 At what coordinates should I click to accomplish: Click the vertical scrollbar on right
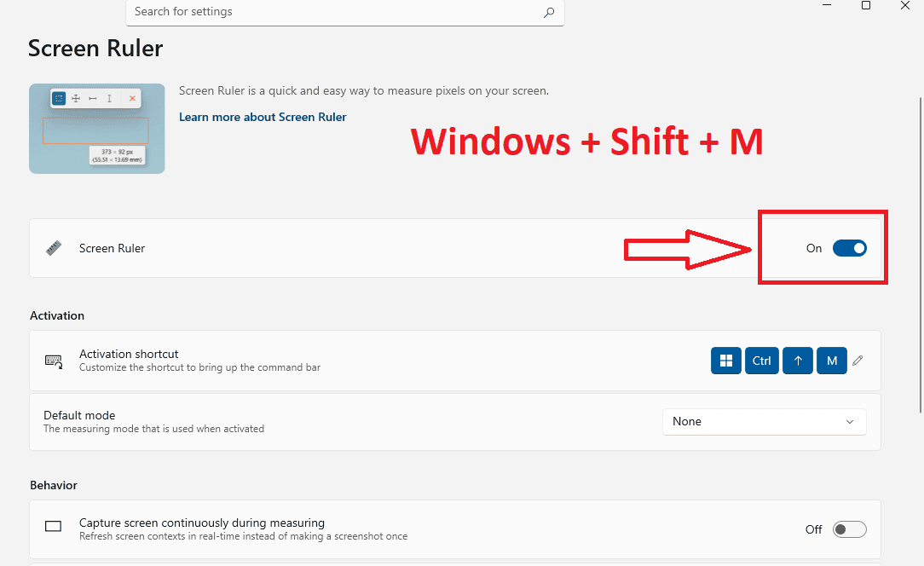[x=921, y=255]
